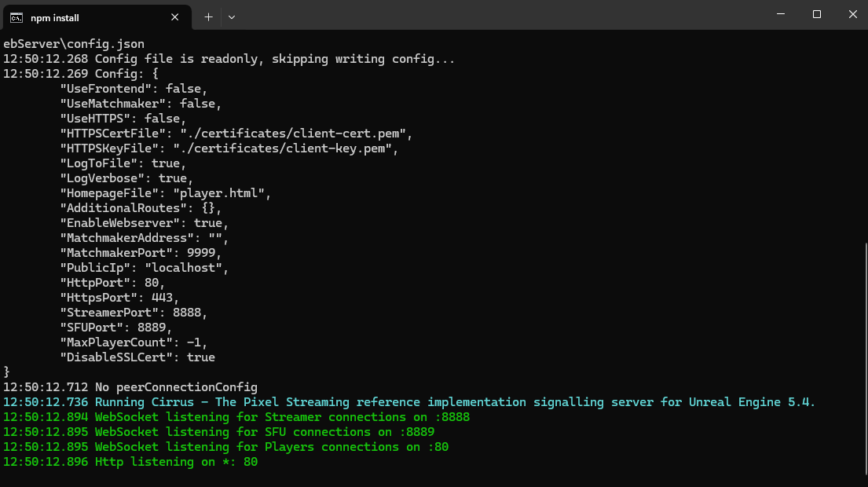This screenshot has width=868, height=487.
Task: Click the "StreamerPort": 8888 entry
Action: pos(134,313)
